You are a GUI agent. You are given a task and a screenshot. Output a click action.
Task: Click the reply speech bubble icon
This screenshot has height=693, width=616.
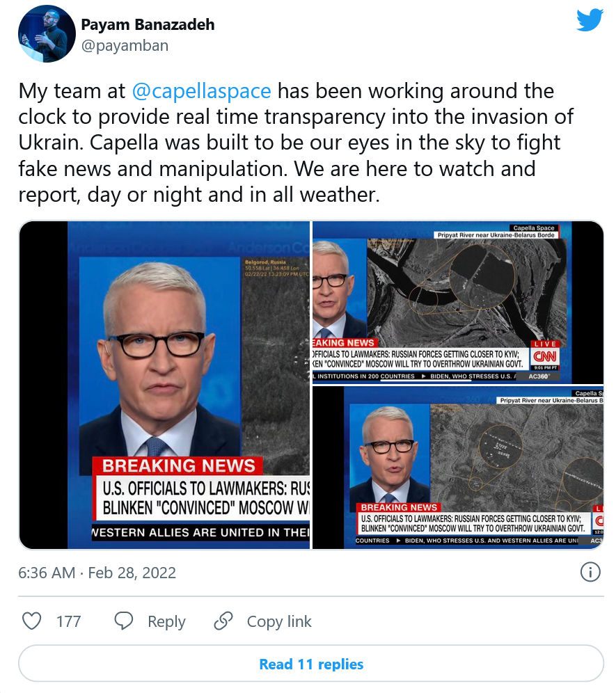124,621
